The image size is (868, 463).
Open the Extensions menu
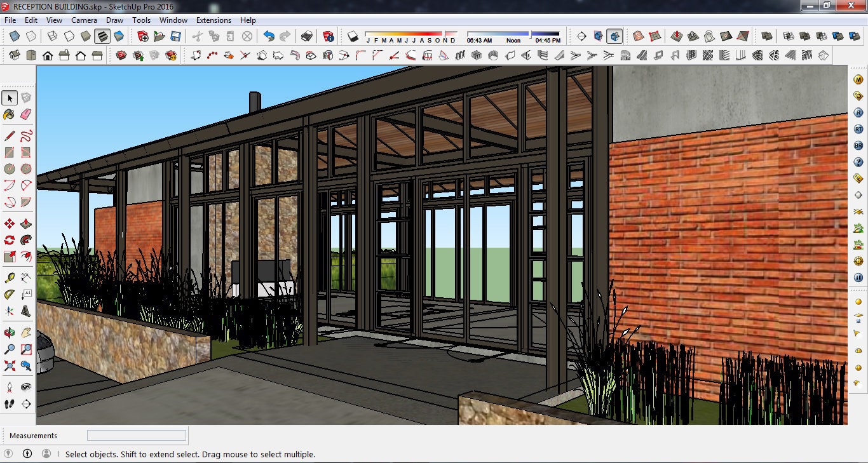point(214,20)
